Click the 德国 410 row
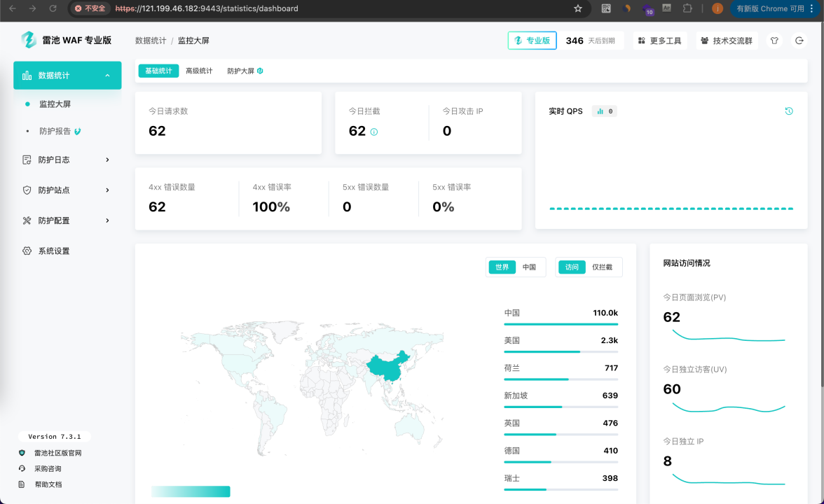The height and width of the screenshot is (504, 824). (561, 454)
